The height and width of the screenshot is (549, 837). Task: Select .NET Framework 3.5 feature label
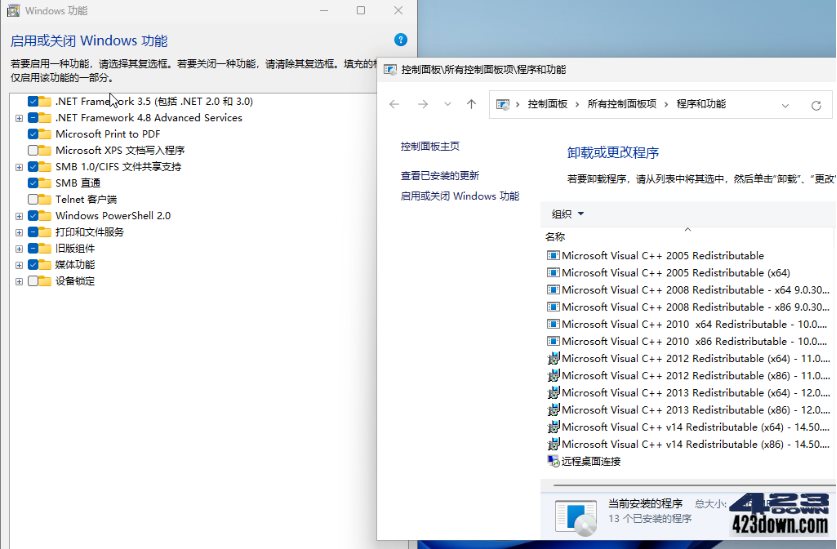tap(154, 101)
